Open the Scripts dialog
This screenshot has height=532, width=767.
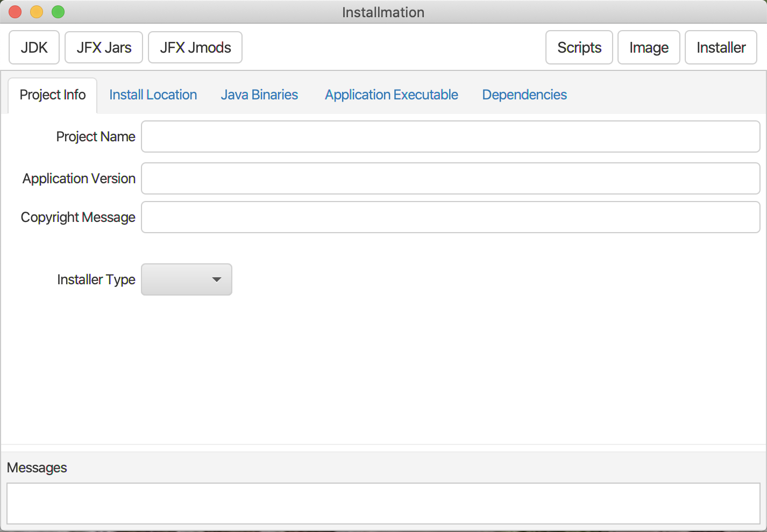[x=579, y=47]
